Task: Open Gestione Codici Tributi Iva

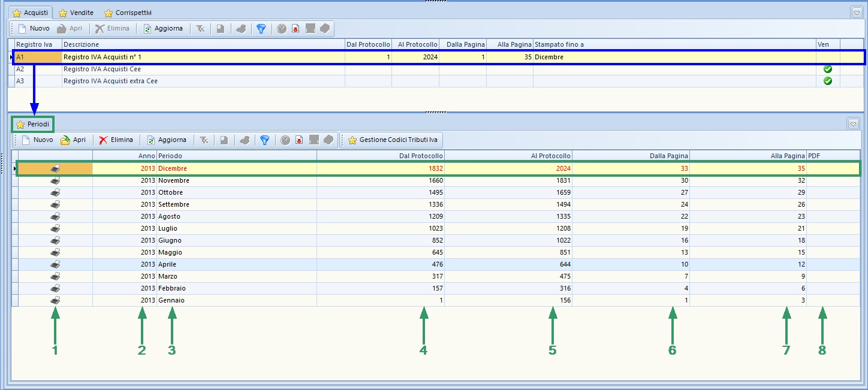Action: [392, 140]
